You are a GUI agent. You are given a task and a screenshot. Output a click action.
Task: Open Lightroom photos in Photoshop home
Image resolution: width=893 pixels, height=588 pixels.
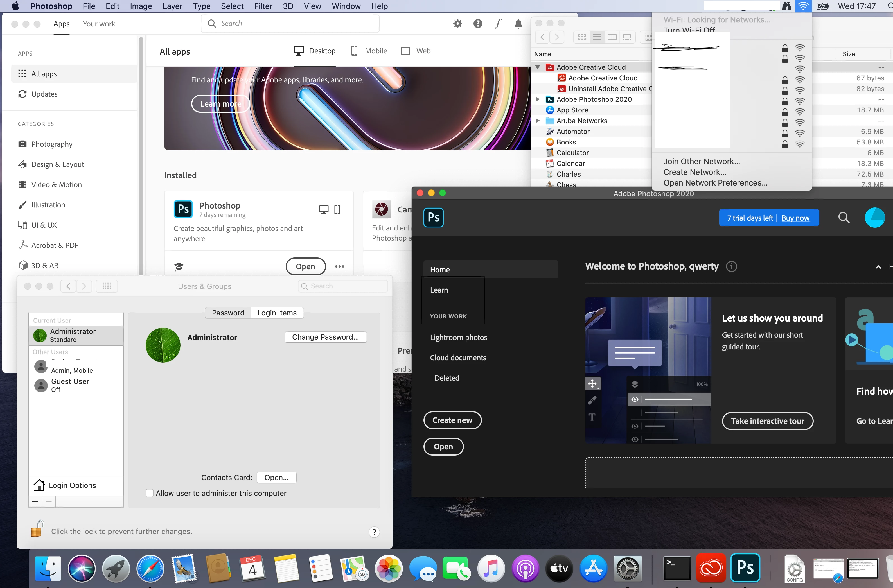pos(459,337)
